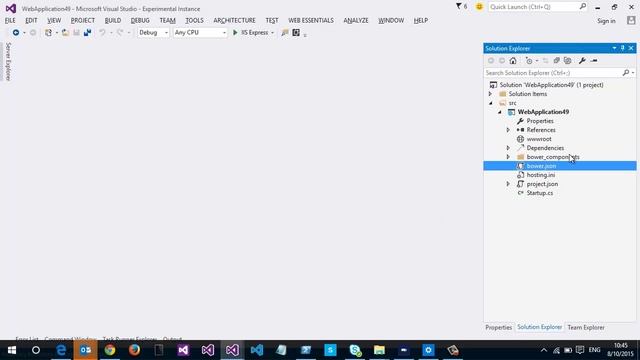Expand the bower_components folder
640x360 pixels.
tap(508, 157)
